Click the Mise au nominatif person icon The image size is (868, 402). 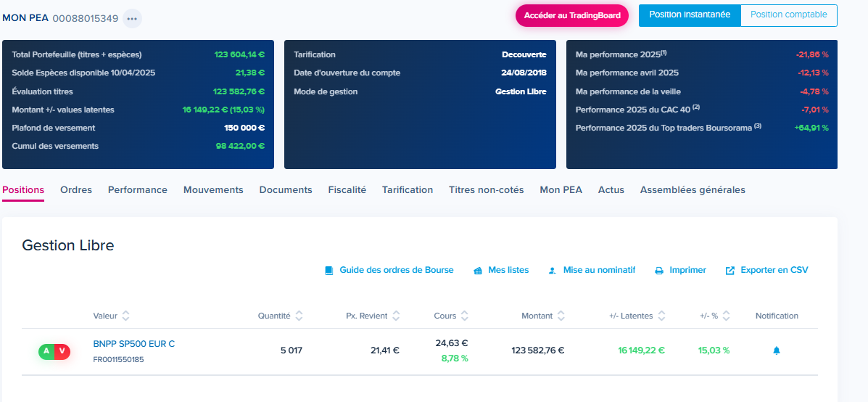552,271
